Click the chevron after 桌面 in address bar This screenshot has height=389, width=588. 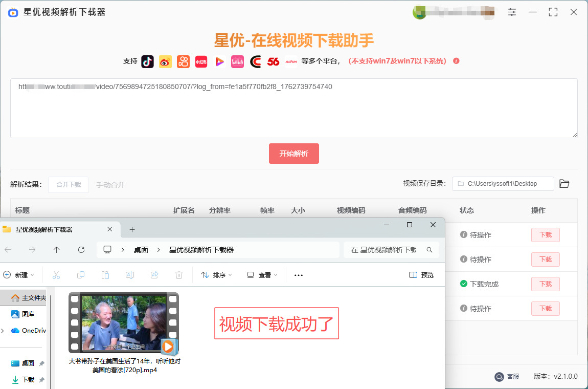159,250
